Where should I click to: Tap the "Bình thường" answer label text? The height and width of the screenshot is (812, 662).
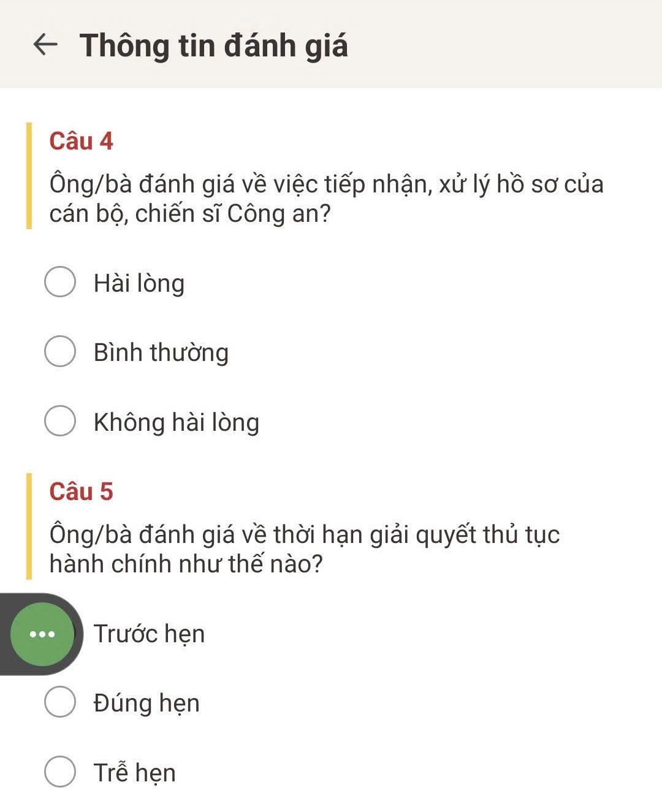tap(161, 352)
